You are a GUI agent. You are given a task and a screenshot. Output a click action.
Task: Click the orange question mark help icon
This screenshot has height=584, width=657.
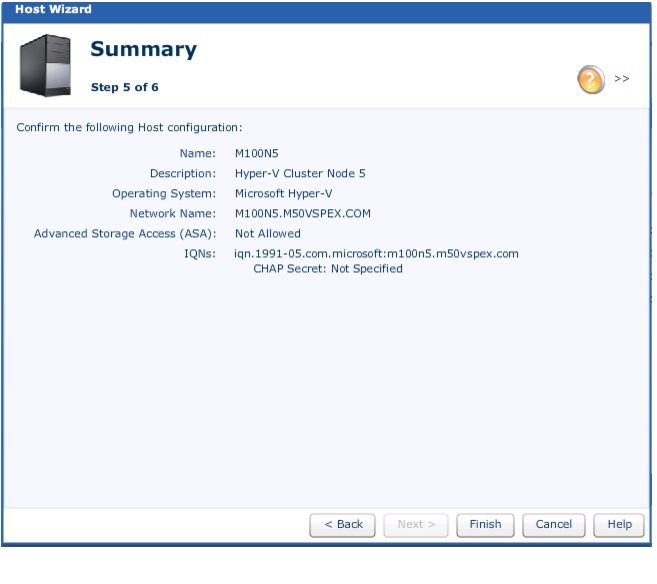coord(590,79)
